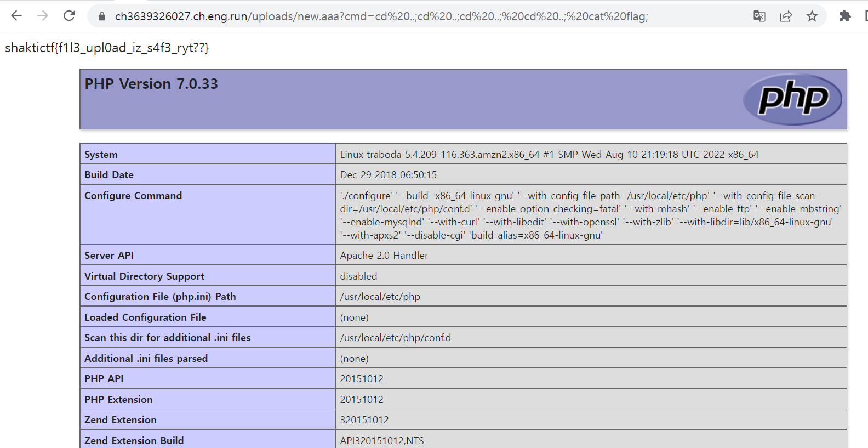Click the PHP Extension label
Screen dimensions: 868x448
point(118,400)
